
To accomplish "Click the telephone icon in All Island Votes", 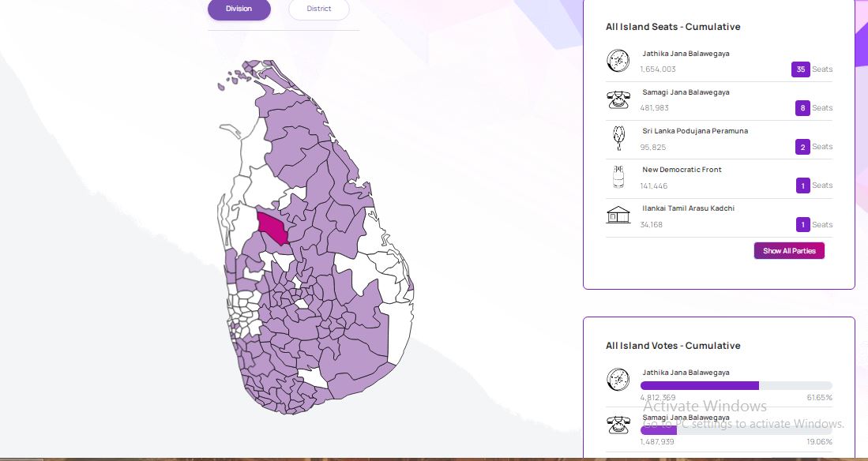I will [618, 424].
